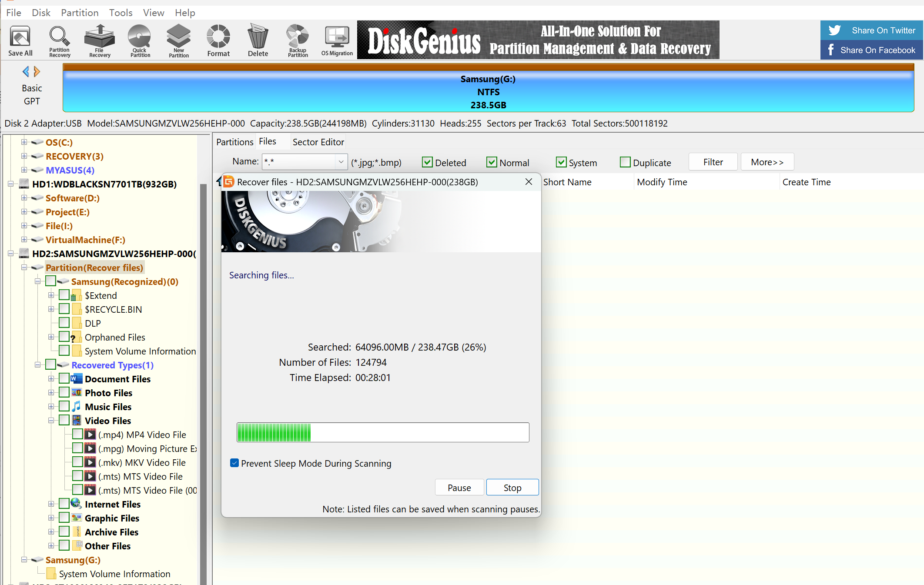This screenshot has height=585, width=924.
Task: Enable the Duplicate filter checkbox
Action: [x=625, y=162]
